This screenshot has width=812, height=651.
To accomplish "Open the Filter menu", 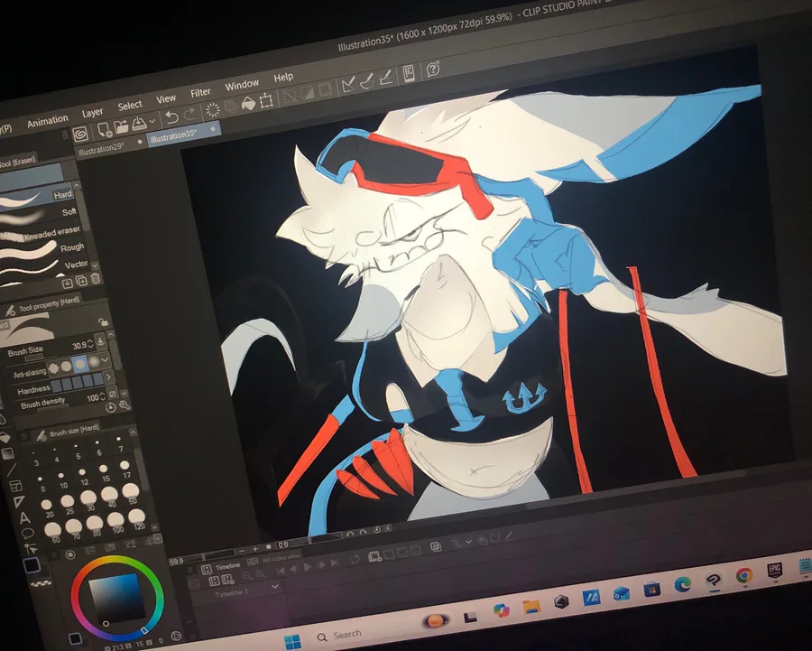I will [200, 93].
